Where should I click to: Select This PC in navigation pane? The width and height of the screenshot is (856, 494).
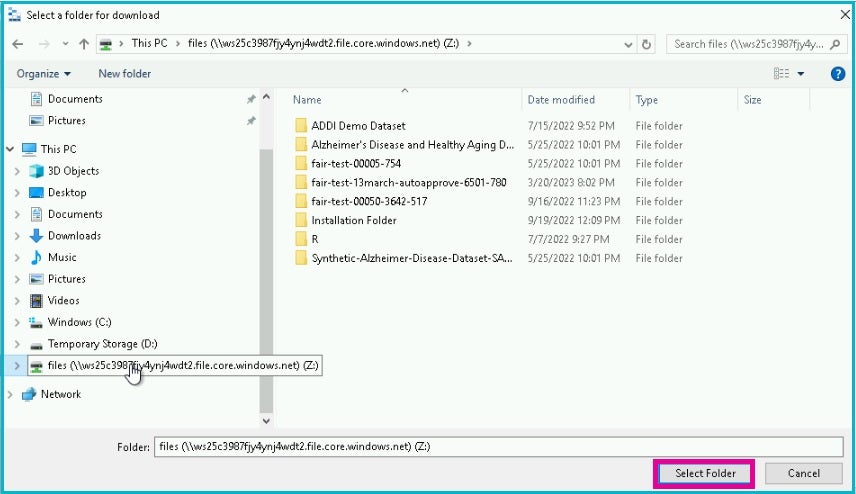pos(58,149)
